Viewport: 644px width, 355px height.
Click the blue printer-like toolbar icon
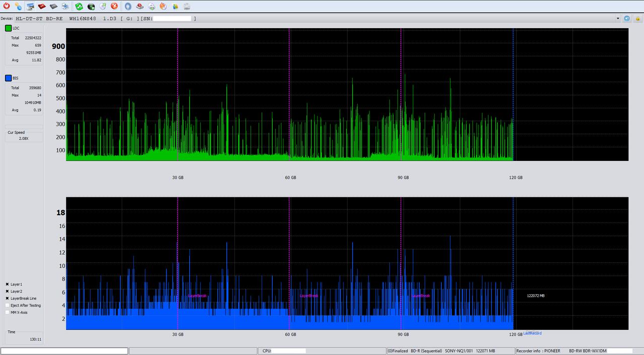pyautogui.click(x=65, y=6)
